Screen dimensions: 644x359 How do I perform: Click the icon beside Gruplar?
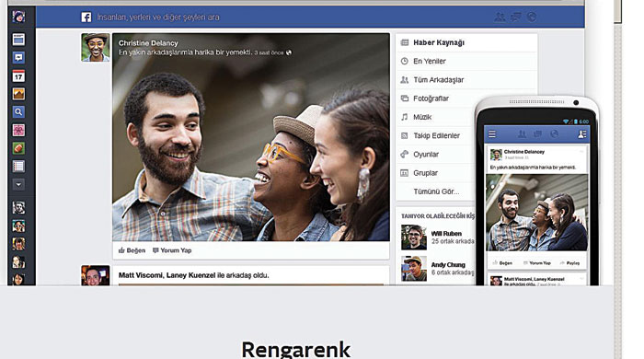pyautogui.click(x=405, y=173)
